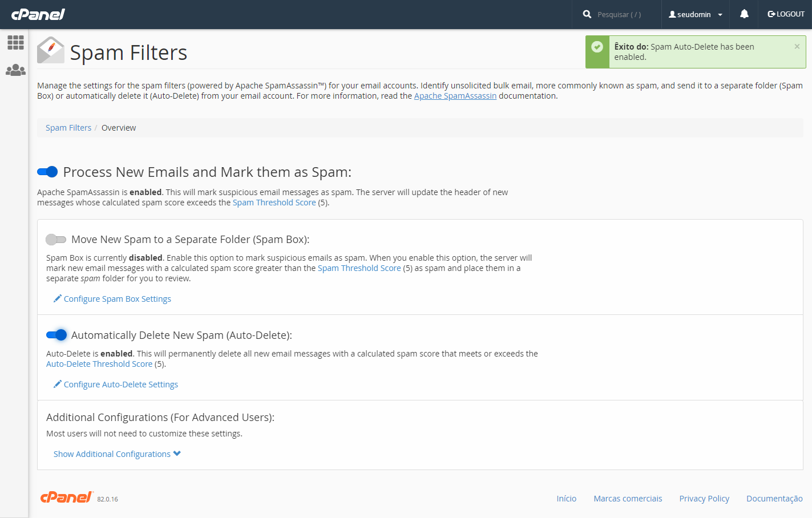Disable Automatically Delete New Spam toggle
The image size is (812, 518).
56,335
